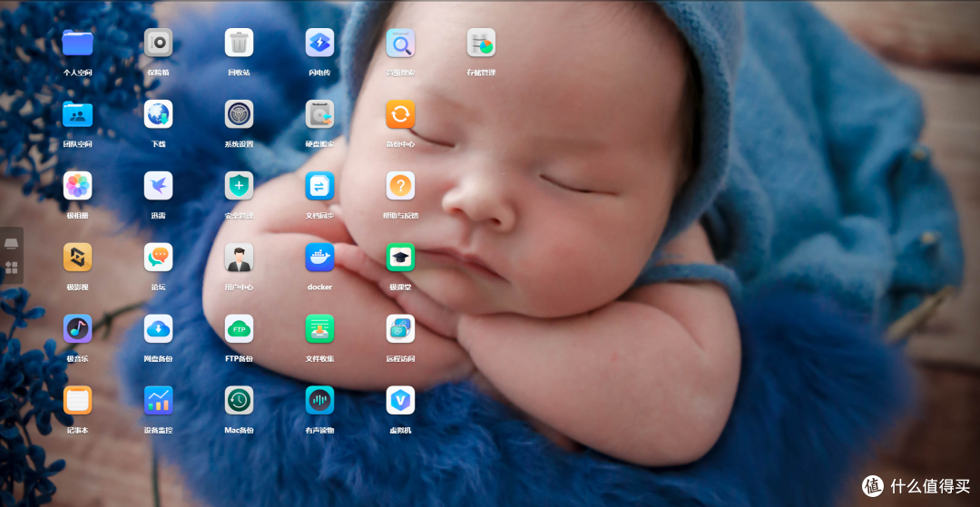Launch the 文档同步 document sync app
980x507 pixels.
click(319, 185)
